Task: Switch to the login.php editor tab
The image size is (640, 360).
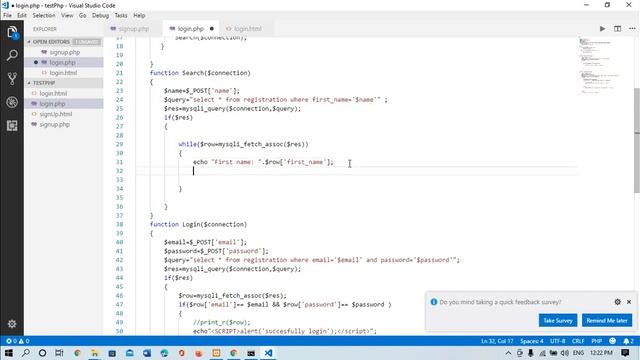Action: tap(191, 29)
